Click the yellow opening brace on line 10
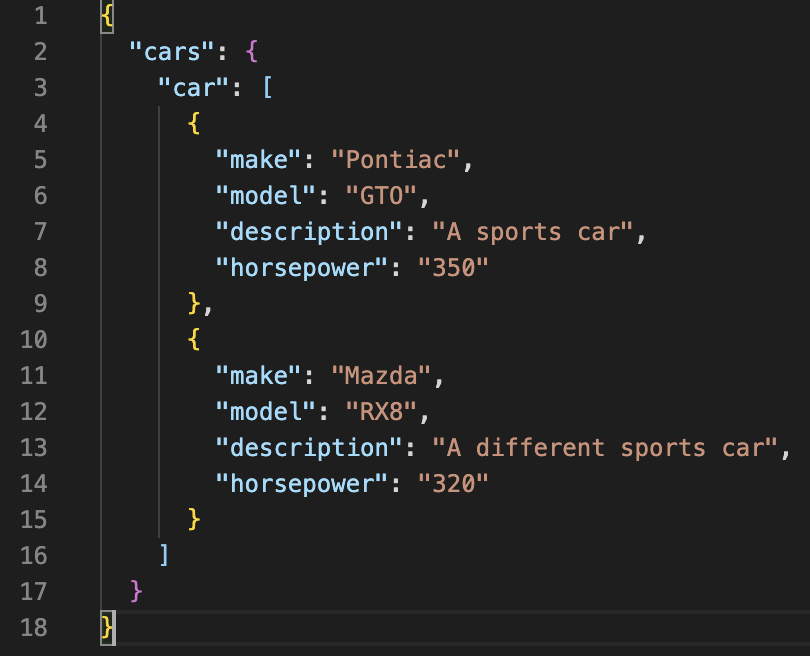Screen dimensions: 810x656 [x=194, y=339]
